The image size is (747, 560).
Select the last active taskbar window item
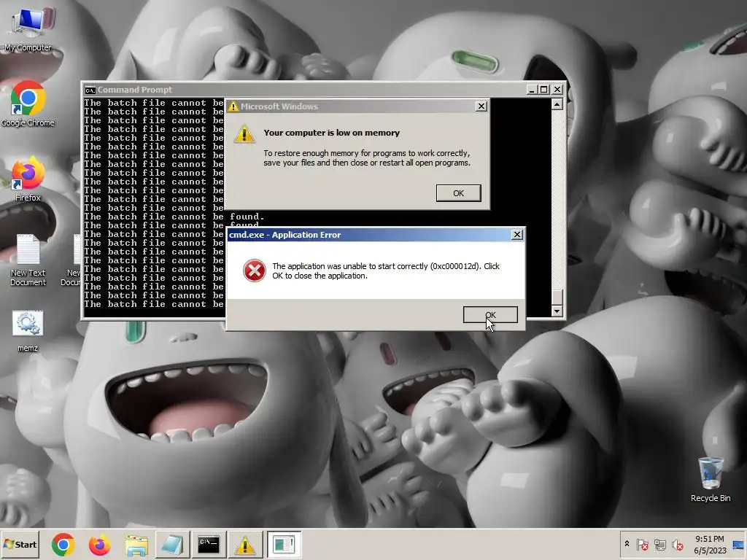[284, 544]
